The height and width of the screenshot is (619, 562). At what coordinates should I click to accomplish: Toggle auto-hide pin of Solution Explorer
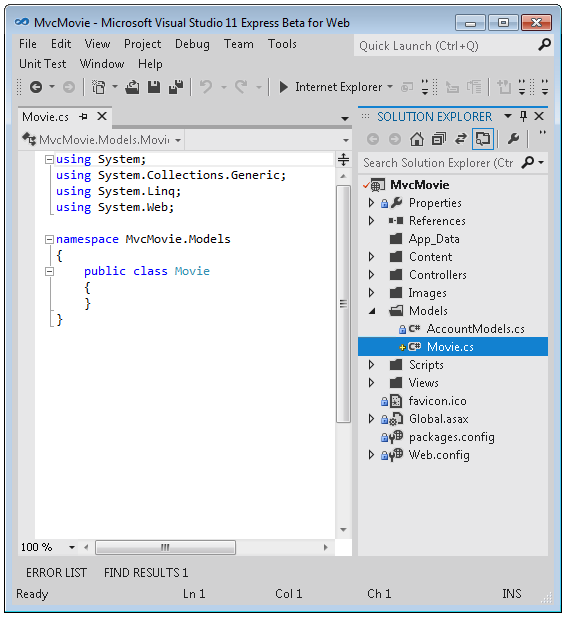(x=523, y=116)
